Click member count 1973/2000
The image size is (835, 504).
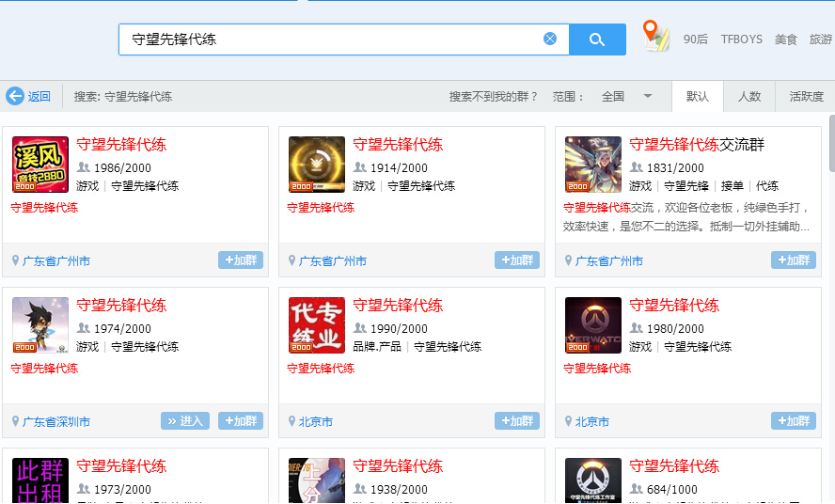[122, 489]
